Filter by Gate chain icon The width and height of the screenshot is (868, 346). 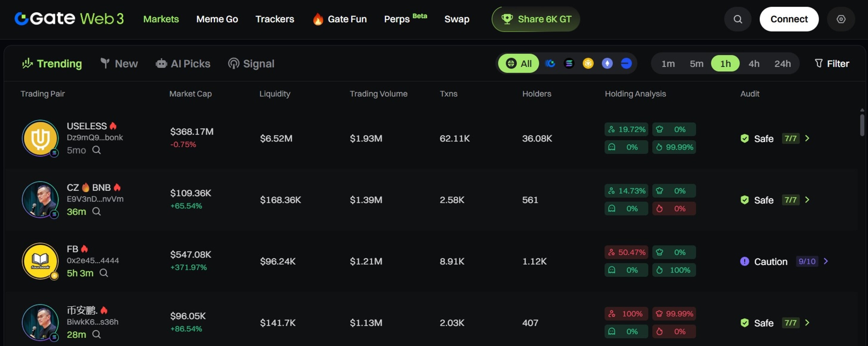[x=550, y=64]
